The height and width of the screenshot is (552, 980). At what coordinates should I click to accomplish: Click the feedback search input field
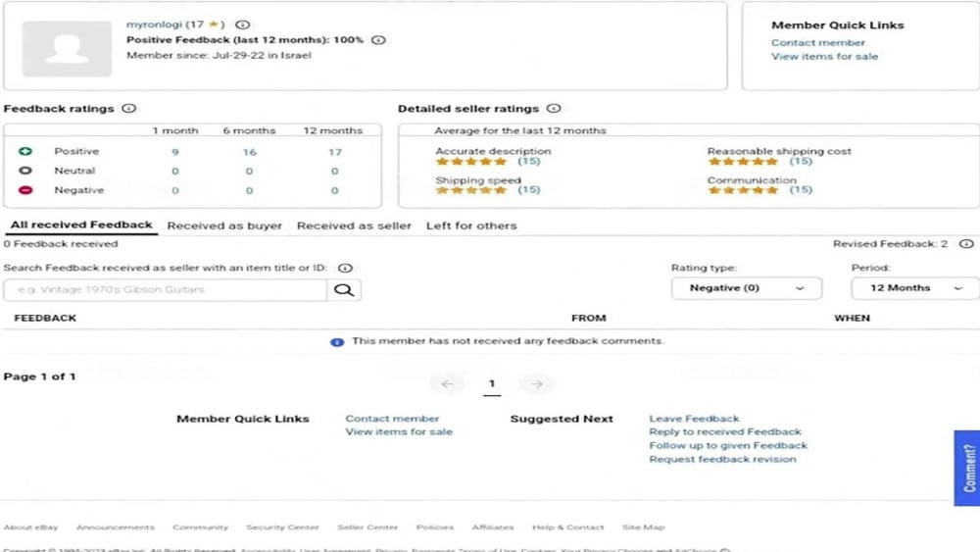165,290
